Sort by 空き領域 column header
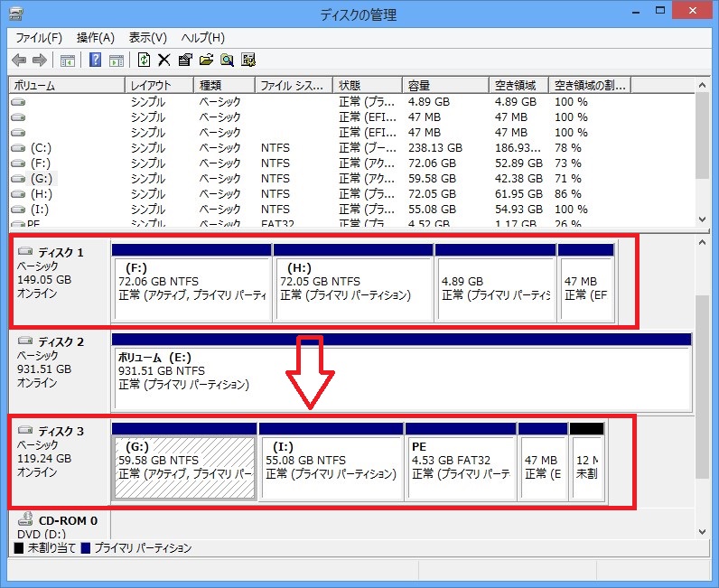 point(519,85)
